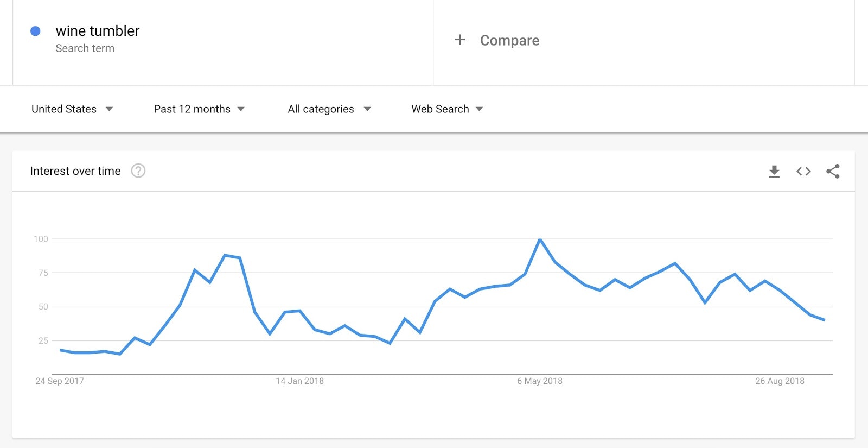Click the plus icon beside Compare
Viewport: 868px width, 448px height.
[460, 40]
